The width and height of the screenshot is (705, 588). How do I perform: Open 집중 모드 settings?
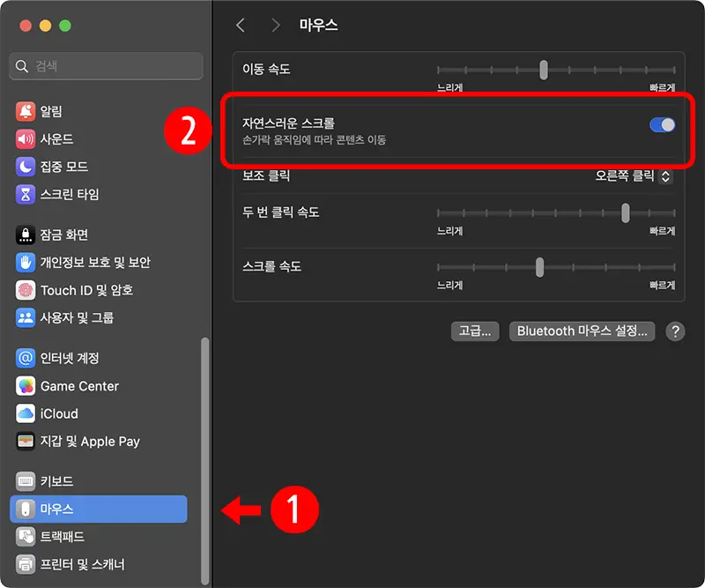(x=26, y=166)
